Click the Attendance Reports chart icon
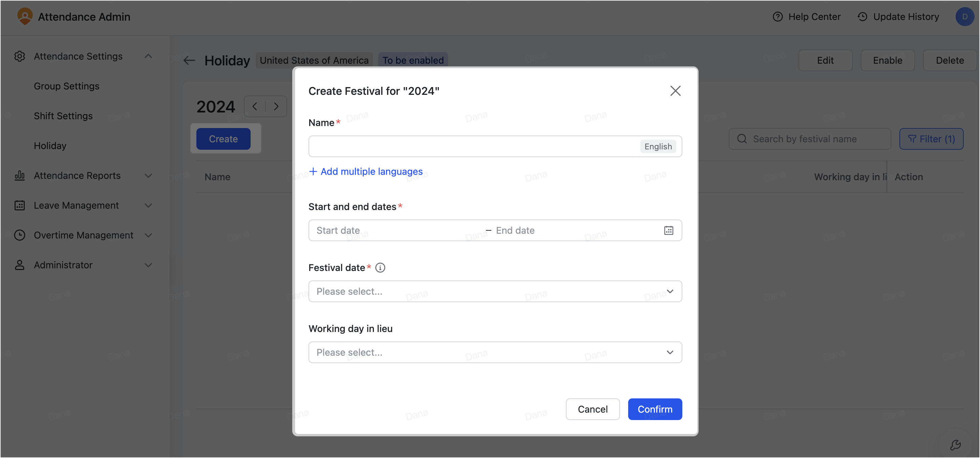This screenshot has height=458, width=980. click(x=19, y=175)
